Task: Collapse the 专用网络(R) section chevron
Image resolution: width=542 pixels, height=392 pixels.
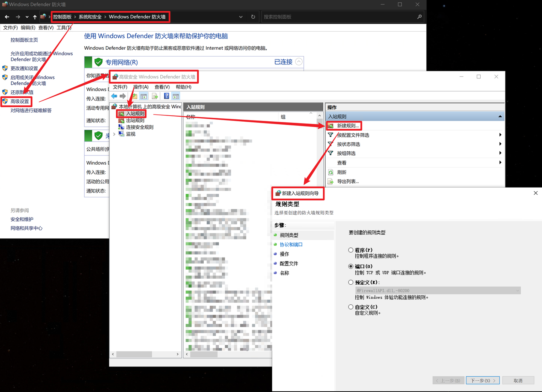Action: point(299,62)
